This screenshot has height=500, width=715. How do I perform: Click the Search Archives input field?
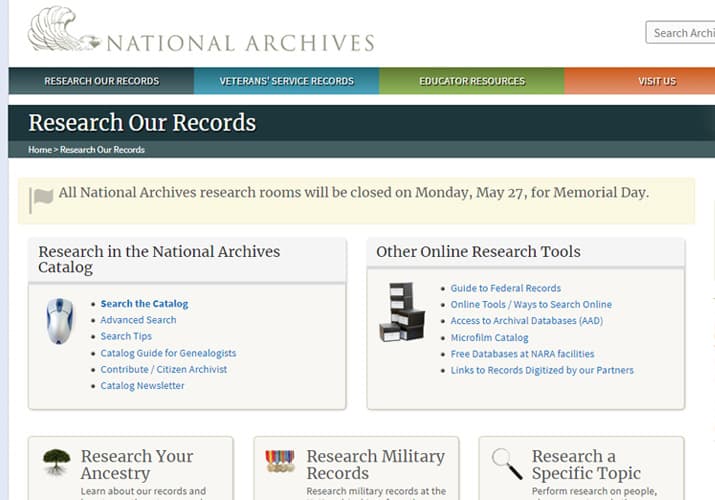click(x=680, y=33)
